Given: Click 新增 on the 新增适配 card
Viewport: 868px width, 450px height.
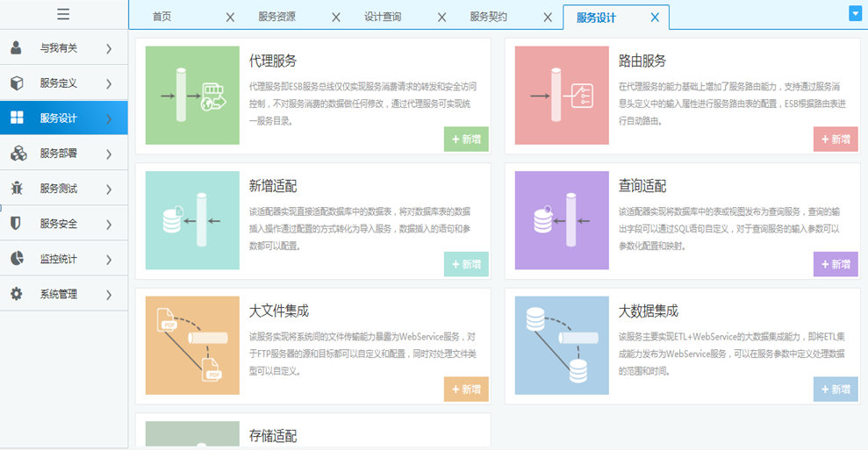Looking at the screenshot, I should (466, 264).
